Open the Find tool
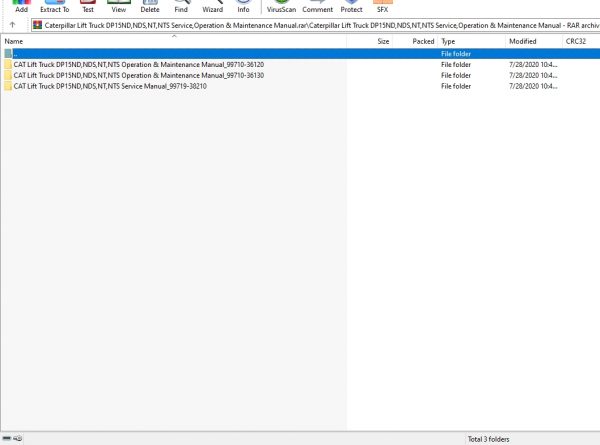 pyautogui.click(x=181, y=7)
